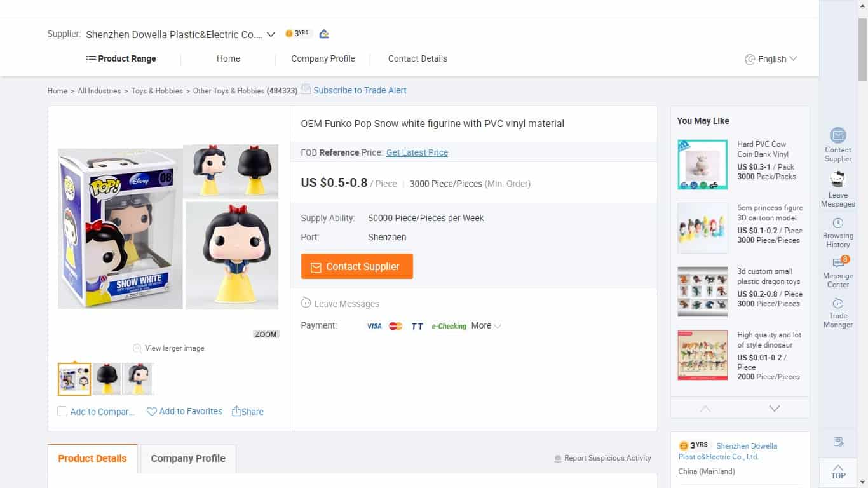Select the MasterCard payment icon

(395, 326)
